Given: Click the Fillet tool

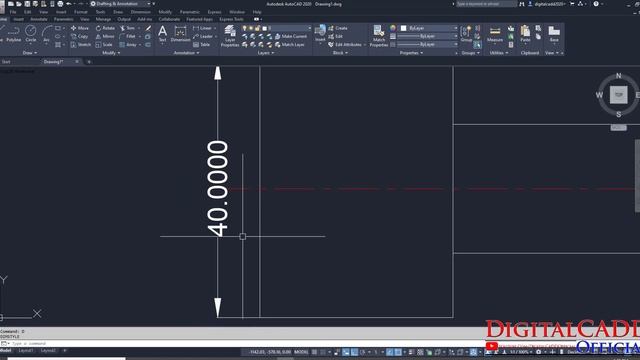Looking at the screenshot, I should 127,36.
